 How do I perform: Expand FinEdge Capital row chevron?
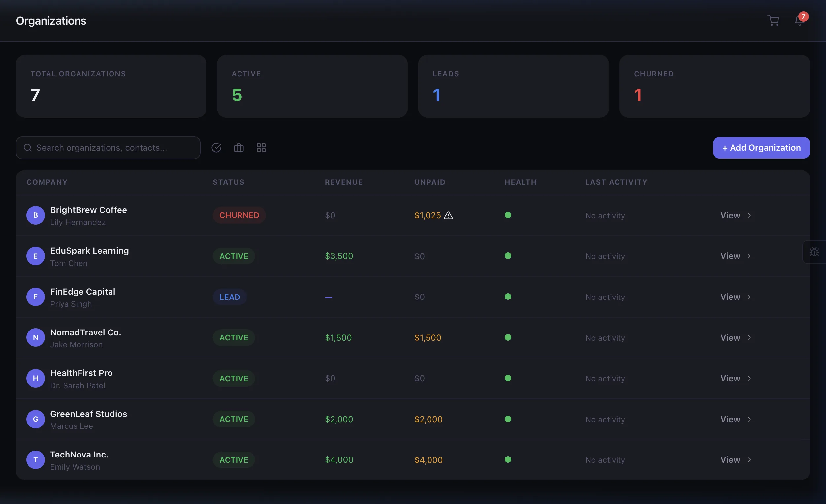[749, 297]
